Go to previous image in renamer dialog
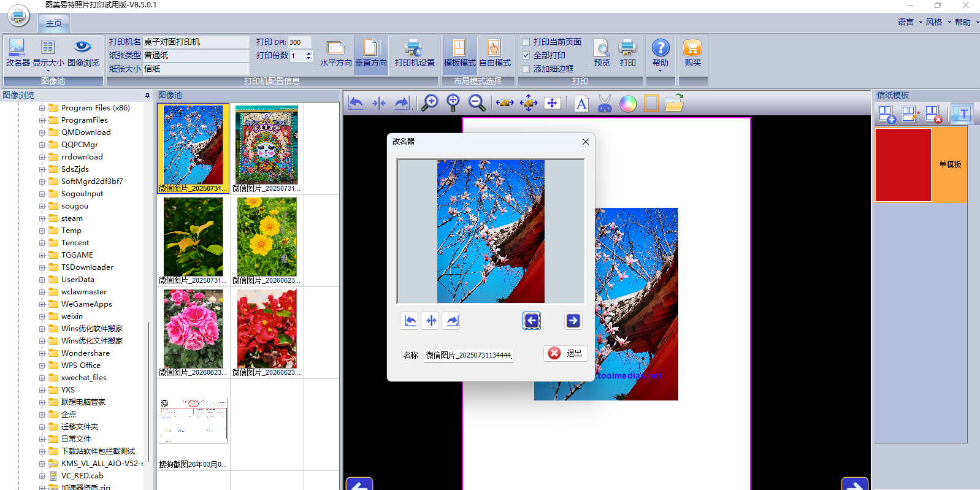Screen dimensions: 980x490 (x=532, y=321)
